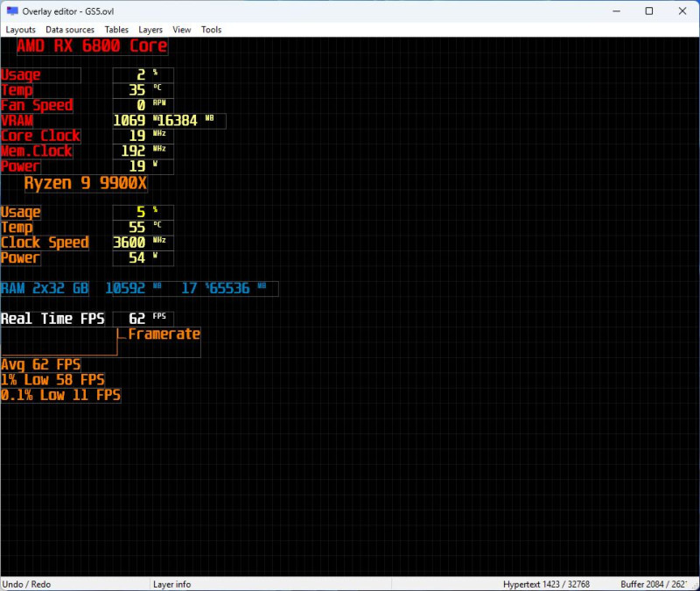Select the Real Time FPS label
The height and width of the screenshot is (591, 700).
[x=52, y=319]
